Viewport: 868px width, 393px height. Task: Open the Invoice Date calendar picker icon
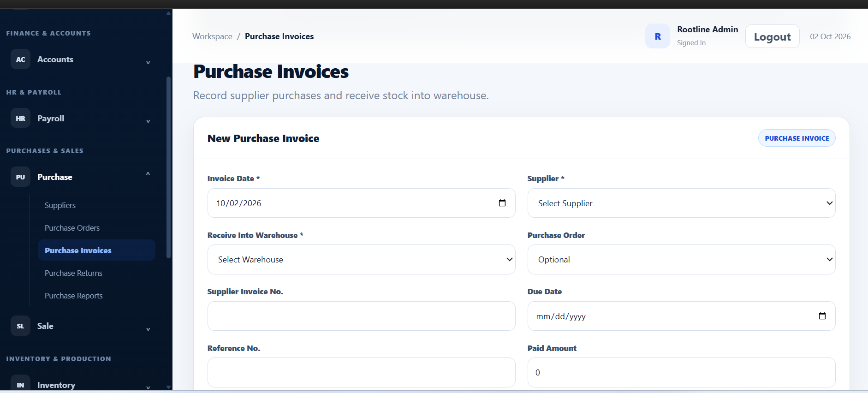[502, 203]
